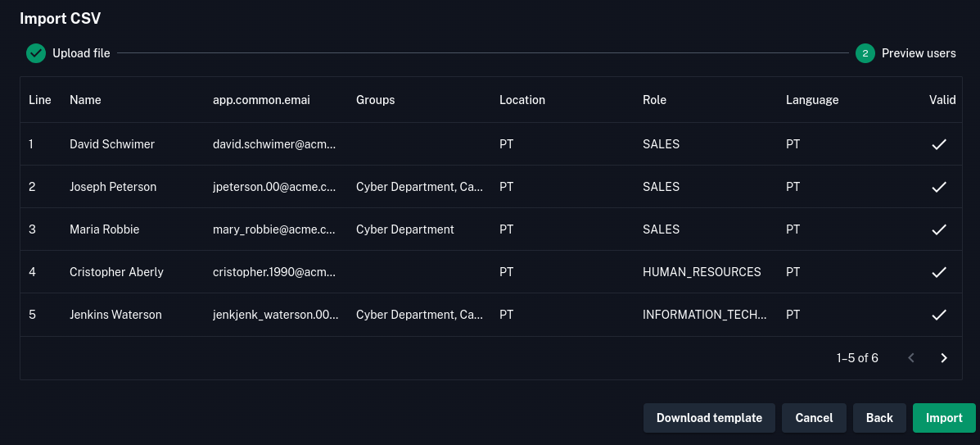Go Back to the upload step
Image resolution: width=980 pixels, height=445 pixels.
pyautogui.click(x=879, y=418)
